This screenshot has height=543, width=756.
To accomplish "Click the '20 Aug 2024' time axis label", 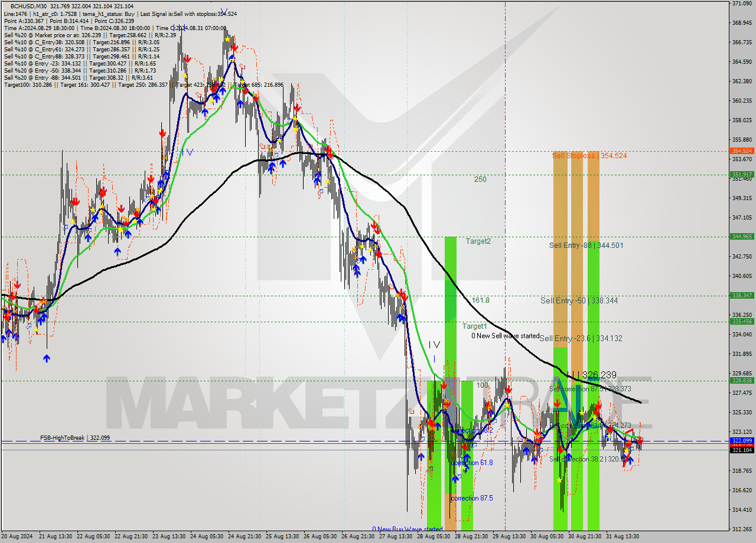I will point(18,537).
